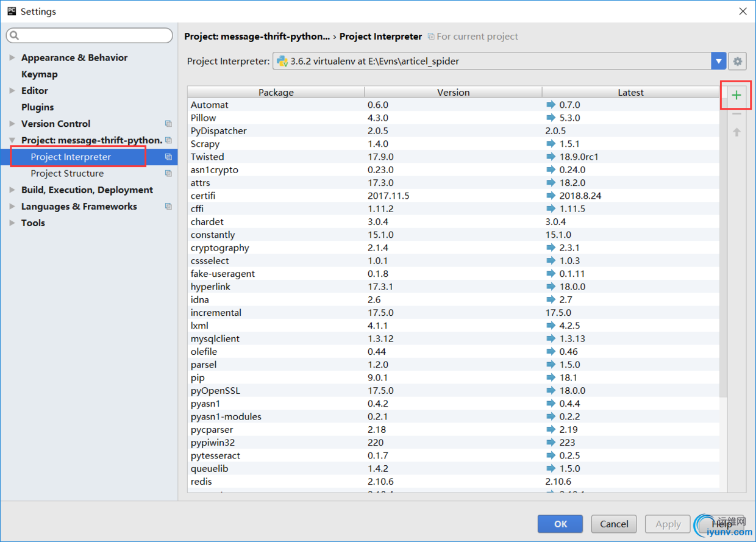This screenshot has width=756, height=542.
Task: Click in the settings search field
Action: pyautogui.click(x=90, y=36)
